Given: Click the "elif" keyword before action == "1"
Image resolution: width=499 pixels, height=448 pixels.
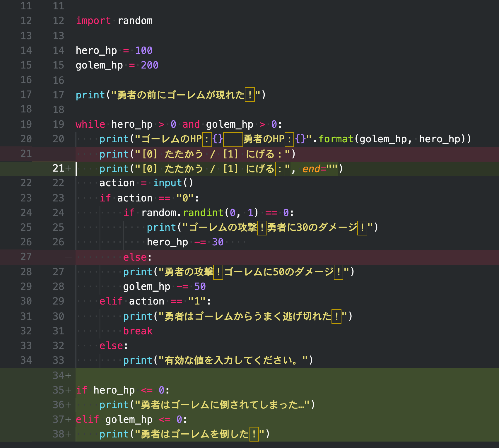Looking at the screenshot, I should (x=111, y=301).
